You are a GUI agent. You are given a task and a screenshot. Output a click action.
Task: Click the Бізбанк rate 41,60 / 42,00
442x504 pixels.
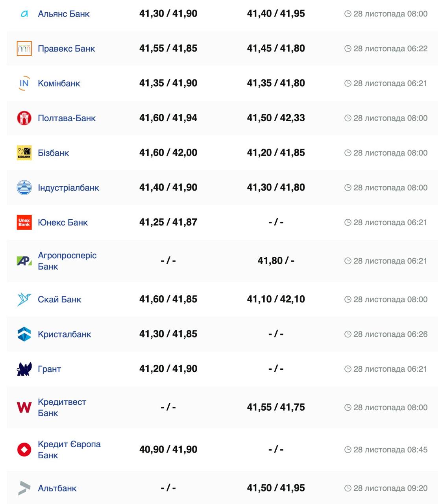(x=168, y=153)
